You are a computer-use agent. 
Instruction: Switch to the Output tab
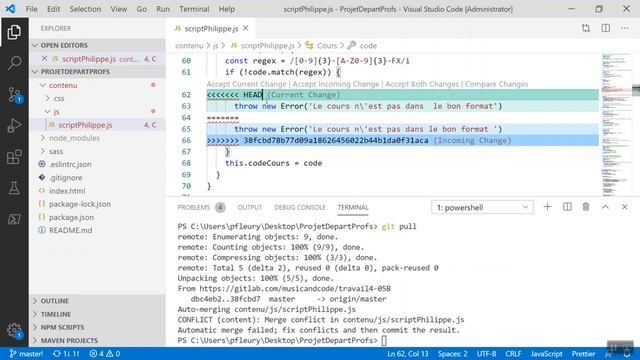(250, 207)
